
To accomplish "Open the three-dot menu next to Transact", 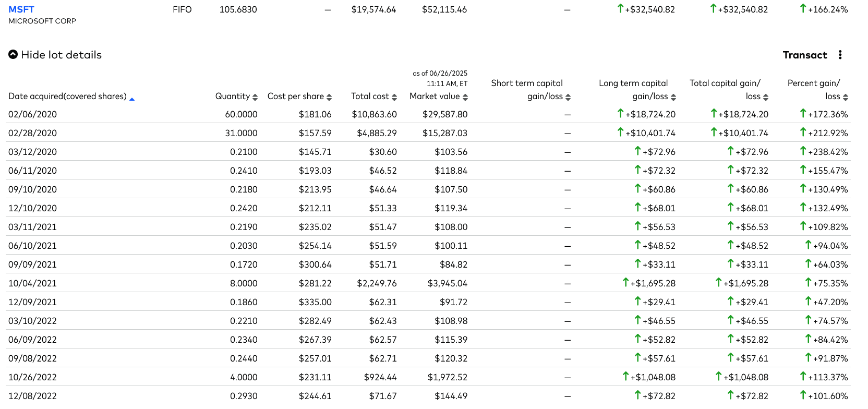I will point(840,55).
